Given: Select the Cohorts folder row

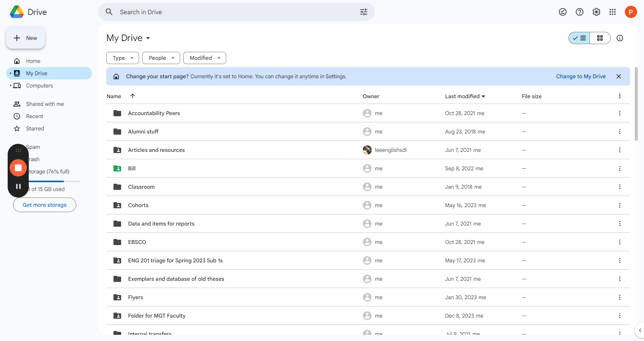Looking at the screenshot, I should (x=368, y=205).
